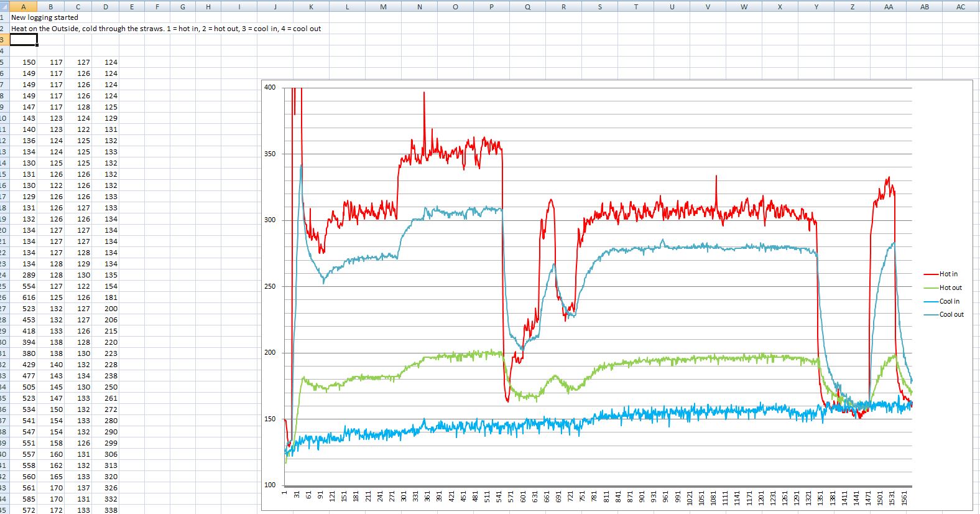
Task: Click spreadsheet cell containing 557
Action: click(x=24, y=454)
